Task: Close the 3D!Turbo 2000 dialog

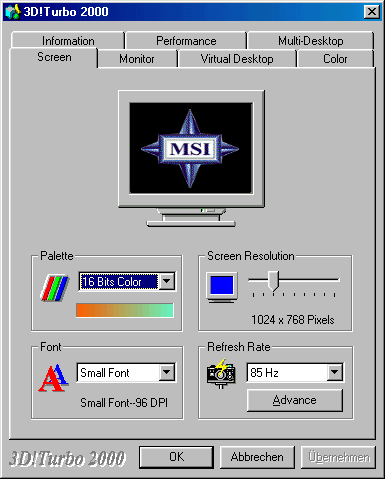Action: pyautogui.click(x=372, y=12)
